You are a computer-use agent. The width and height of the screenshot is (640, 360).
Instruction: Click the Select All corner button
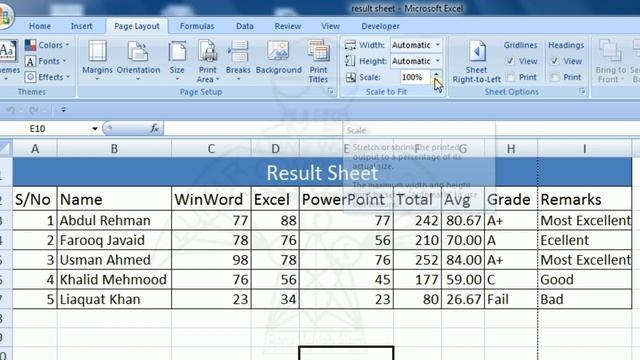5,149
